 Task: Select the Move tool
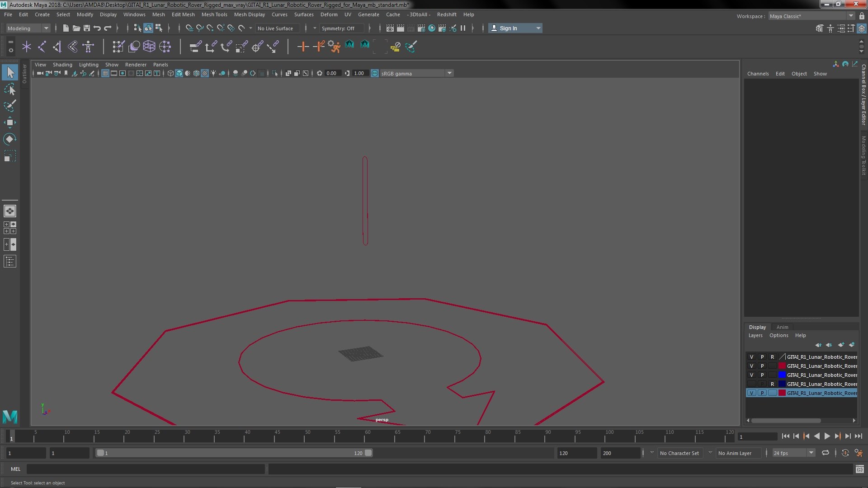10,122
